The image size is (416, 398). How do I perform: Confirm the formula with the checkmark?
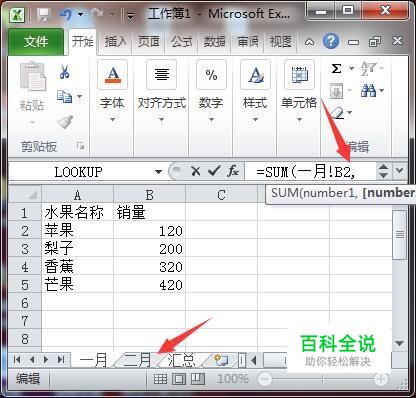214,171
